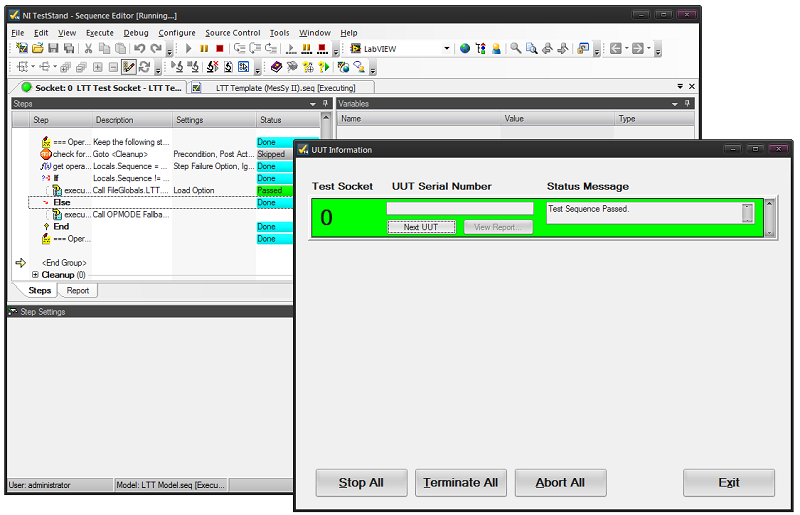800x515 pixels.
Task: Click the Step Out debug icon
Action: click(271, 48)
